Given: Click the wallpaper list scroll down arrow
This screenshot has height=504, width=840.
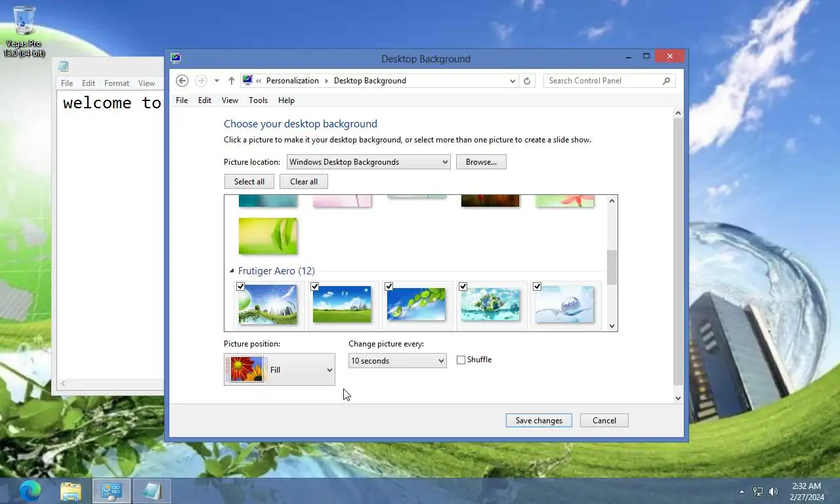Looking at the screenshot, I should point(612,326).
